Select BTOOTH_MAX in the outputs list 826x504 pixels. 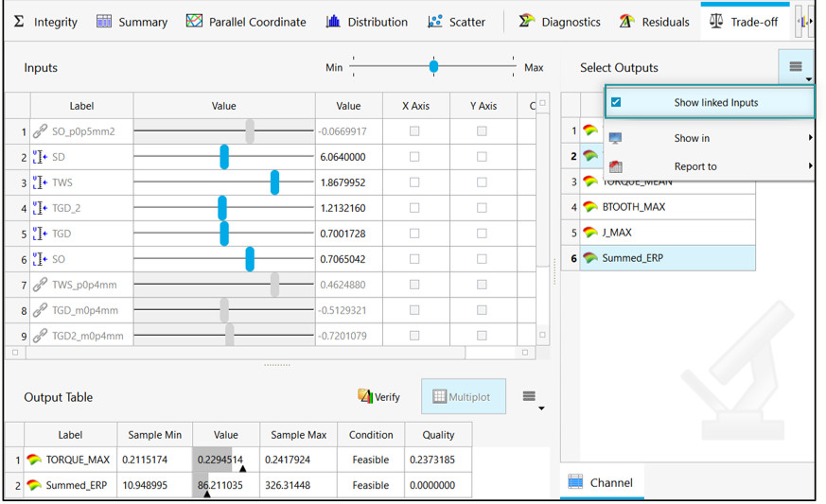633,207
